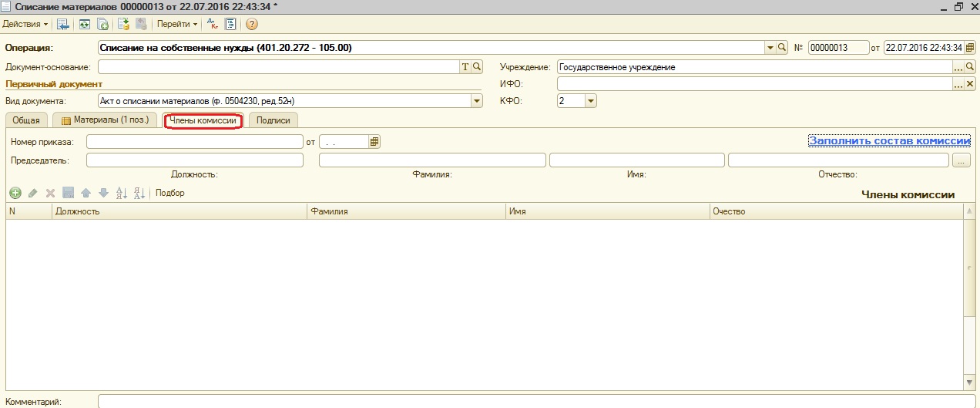Screen dimensions: 980x408
Task: Click the create-based-on icon with coins
Action: point(123,24)
